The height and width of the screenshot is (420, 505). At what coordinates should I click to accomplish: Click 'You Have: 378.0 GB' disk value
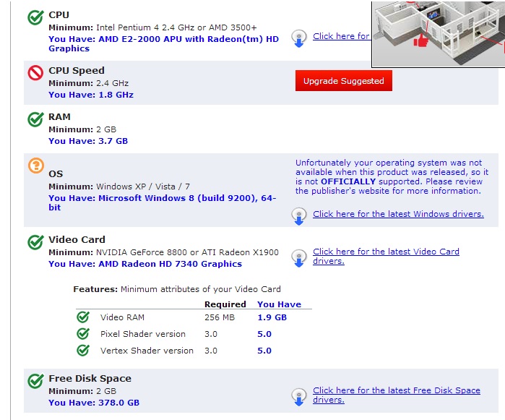click(x=94, y=403)
